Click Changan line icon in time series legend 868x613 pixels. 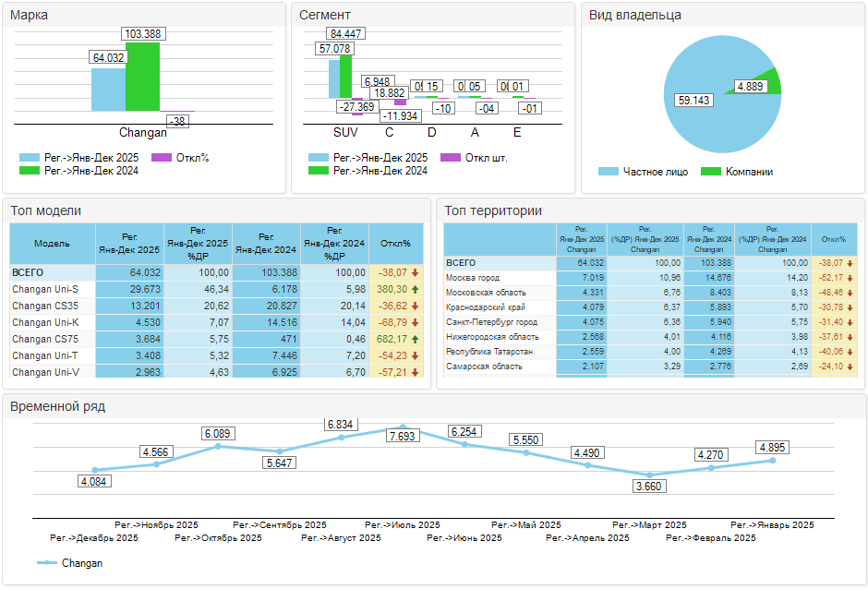tap(46, 563)
